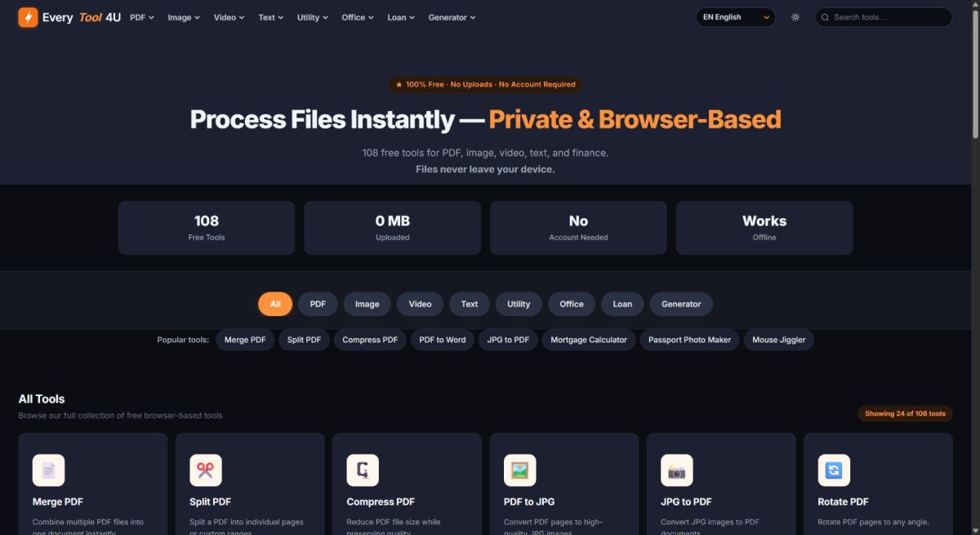The height and width of the screenshot is (535, 980).
Task: Expand the Loan menu in the navbar
Action: tap(401, 17)
